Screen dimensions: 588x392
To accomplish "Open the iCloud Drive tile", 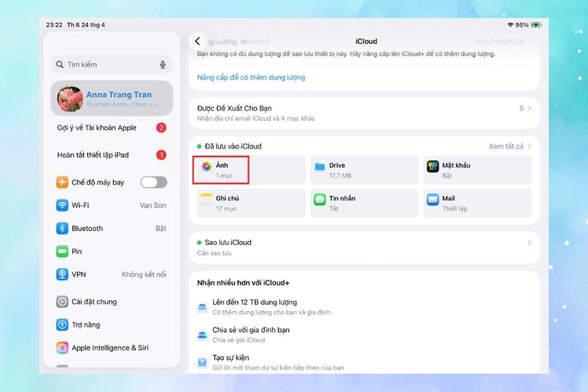I will (x=364, y=170).
